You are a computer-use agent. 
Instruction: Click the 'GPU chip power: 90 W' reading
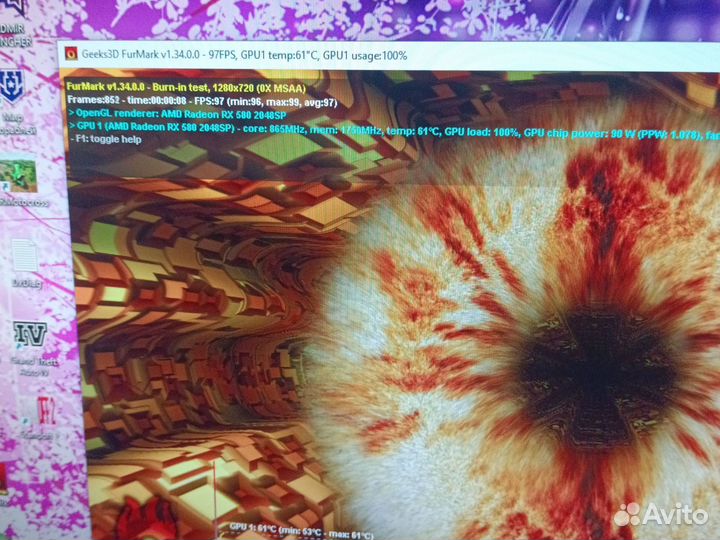click(x=590, y=131)
